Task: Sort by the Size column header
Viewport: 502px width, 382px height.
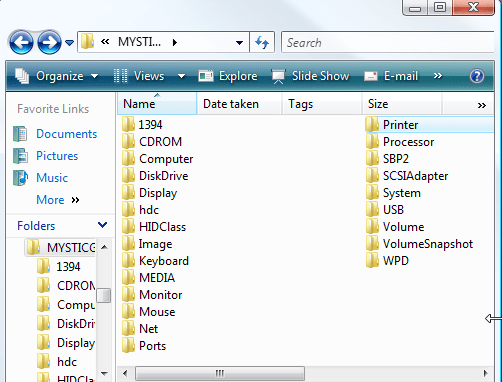Action: 402,104
